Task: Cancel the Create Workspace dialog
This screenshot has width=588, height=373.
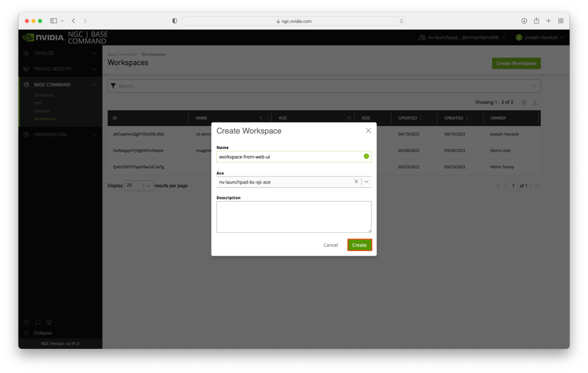Action: (330, 245)
